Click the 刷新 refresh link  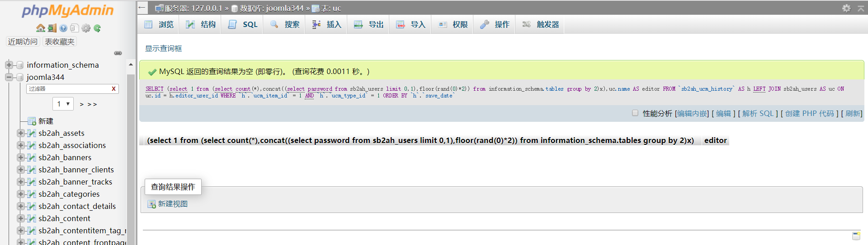point(853,113)
